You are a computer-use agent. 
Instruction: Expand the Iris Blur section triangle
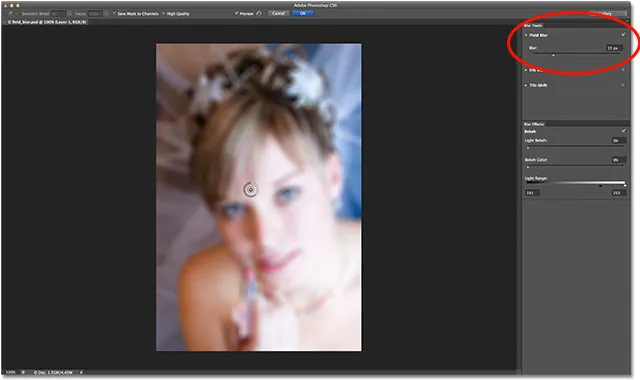526,70
